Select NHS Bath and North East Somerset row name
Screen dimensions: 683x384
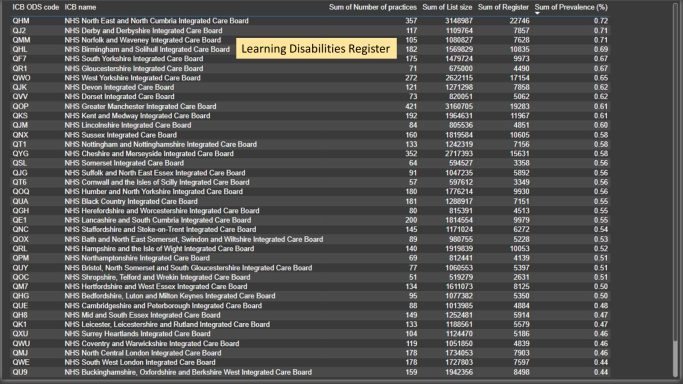[x=194, y=239]
